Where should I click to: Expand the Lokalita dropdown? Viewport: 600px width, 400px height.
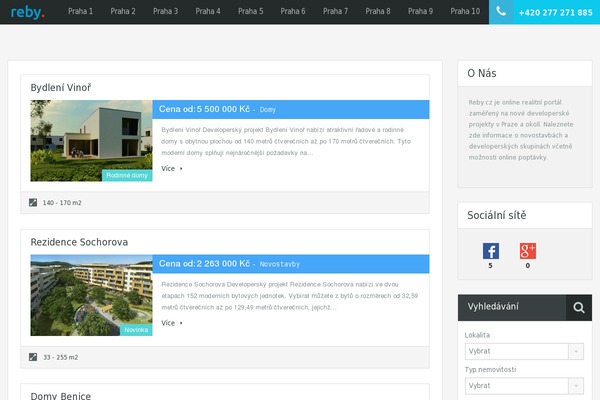coord(524,351)
